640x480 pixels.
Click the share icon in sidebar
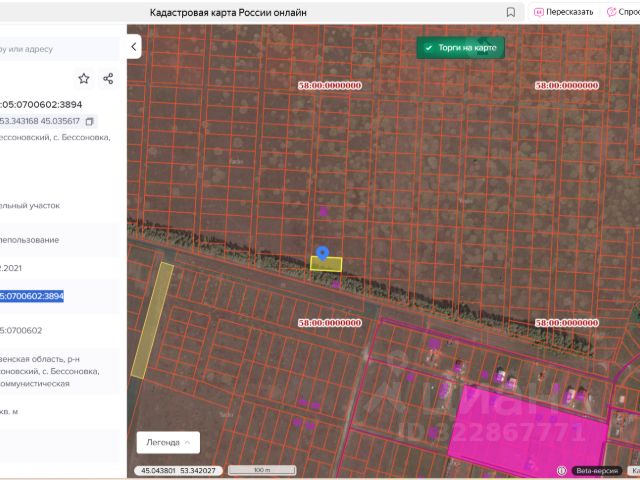point(108,78)
